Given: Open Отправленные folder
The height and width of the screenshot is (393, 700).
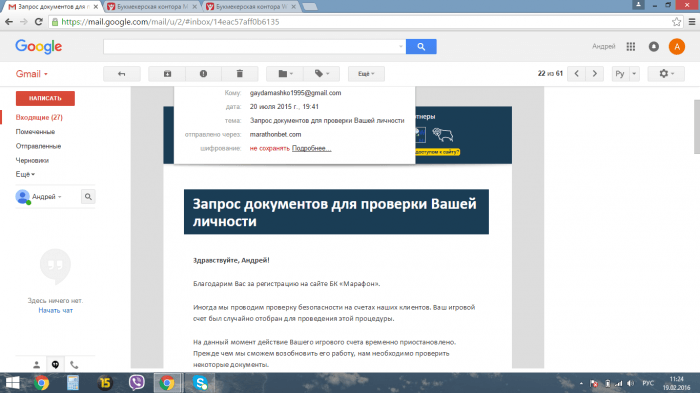Looking at the screenshot, I should [x=38, y=146].
